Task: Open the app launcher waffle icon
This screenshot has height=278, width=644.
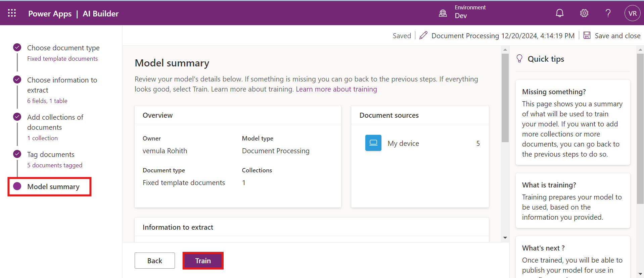Action: (12, 13)
